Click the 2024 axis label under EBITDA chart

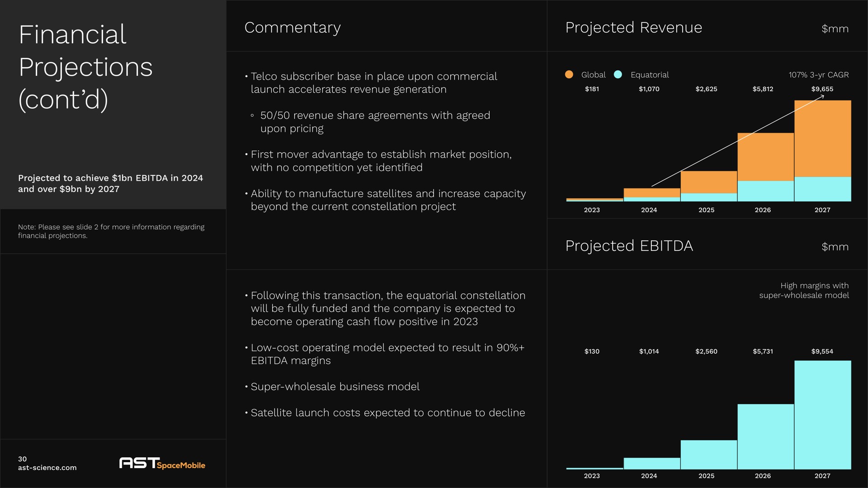[649, 476]
